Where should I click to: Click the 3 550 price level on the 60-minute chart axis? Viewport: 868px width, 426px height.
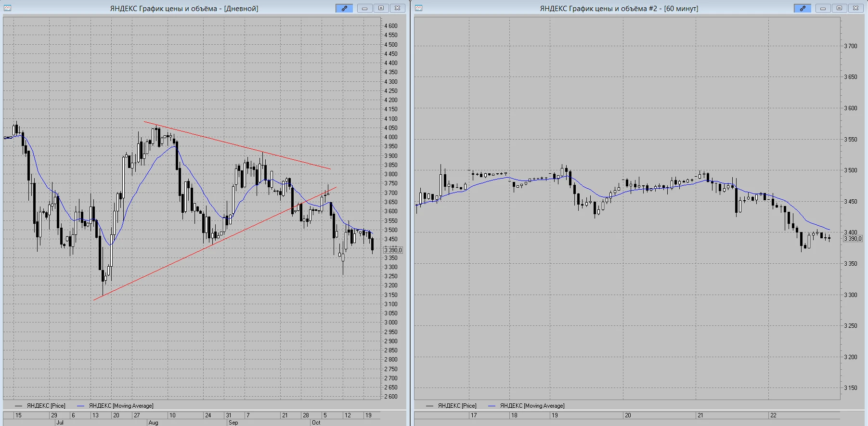(x=851, y=140)
